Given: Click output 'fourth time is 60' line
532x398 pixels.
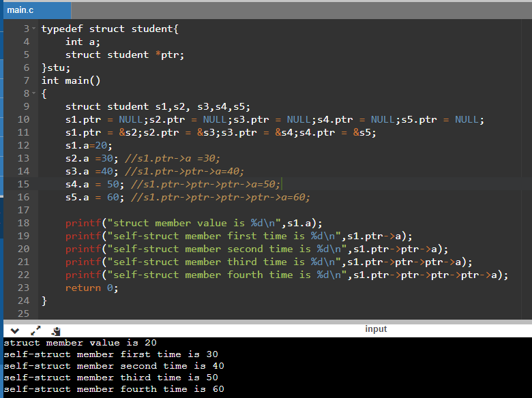Looking at the screenshot, I should (114, 389).
